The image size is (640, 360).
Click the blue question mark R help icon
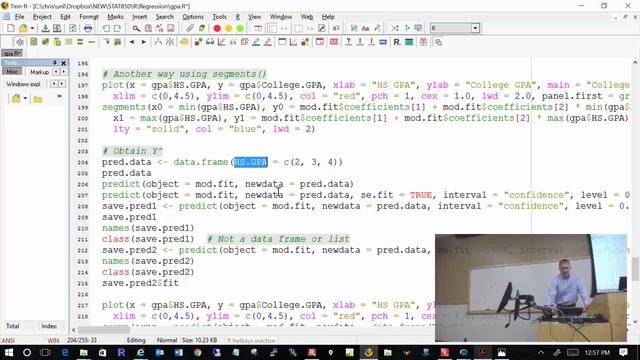tap(348, 42)
